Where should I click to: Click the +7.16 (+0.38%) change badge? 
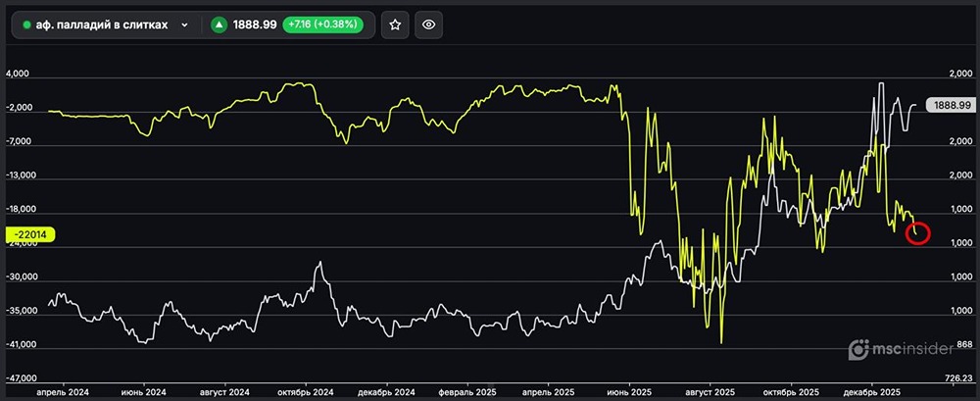(322, 25)
